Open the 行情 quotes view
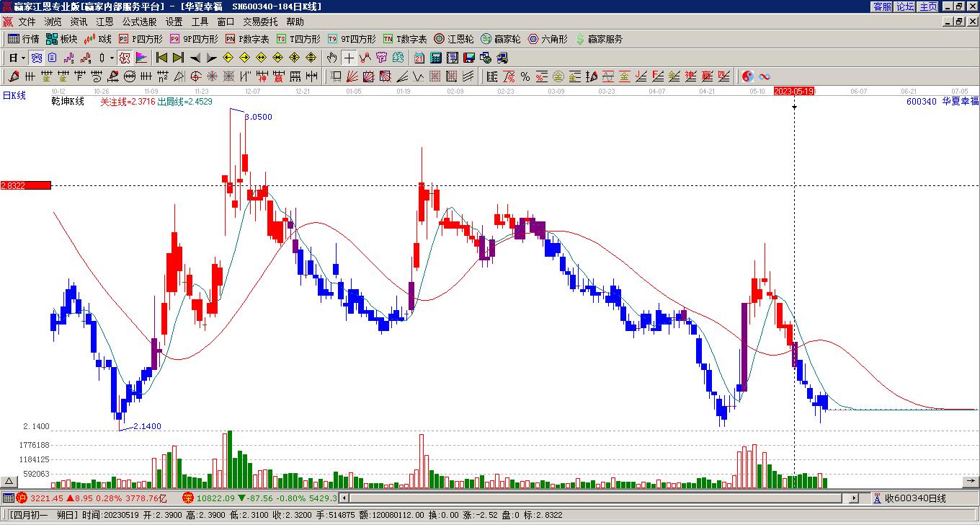Viewport: 980px width, 525px height. click(24, 39)
